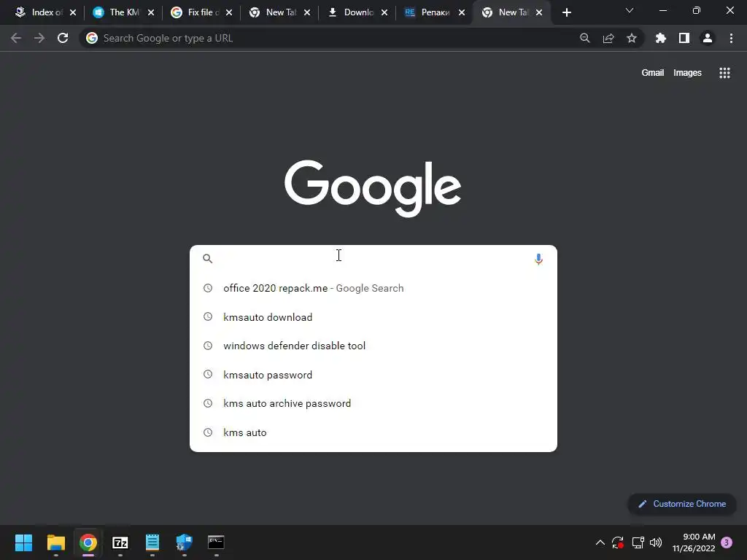The height and width of the screenshot is (560, 747).
Task: Close the active New Tab
Action: pos(539,12)
